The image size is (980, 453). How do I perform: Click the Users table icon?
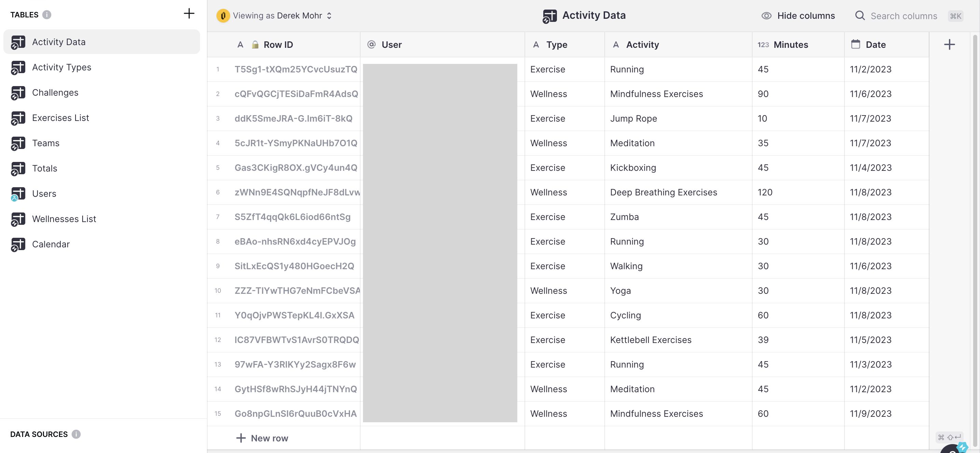tap(18, 194)
